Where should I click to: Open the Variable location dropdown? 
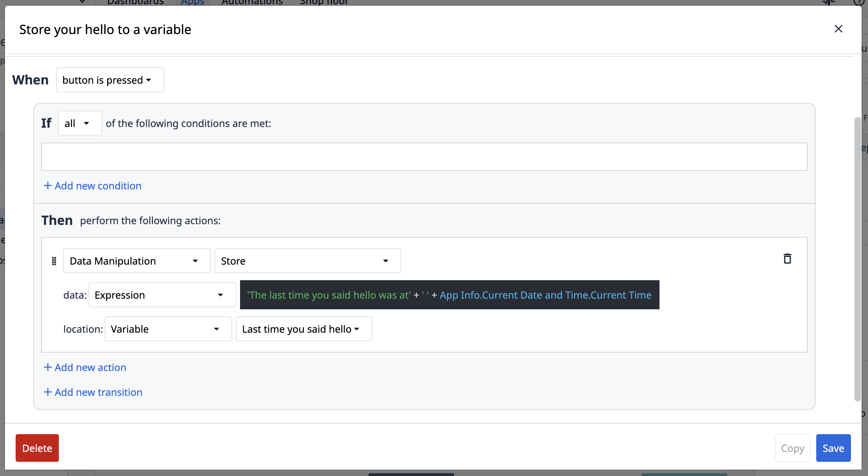168,329
